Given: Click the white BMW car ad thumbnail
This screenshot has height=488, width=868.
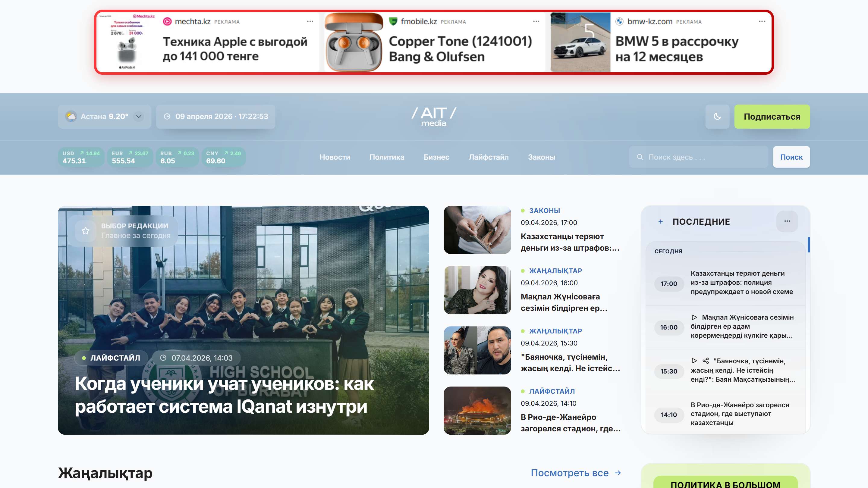Looking at the screenshot, I should pyautogui.click(x=580, y=42).
